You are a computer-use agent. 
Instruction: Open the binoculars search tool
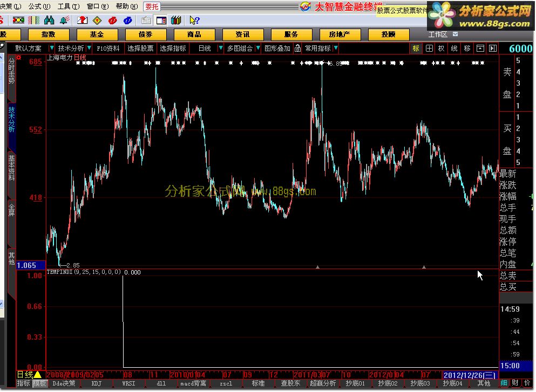click(49, 20)
